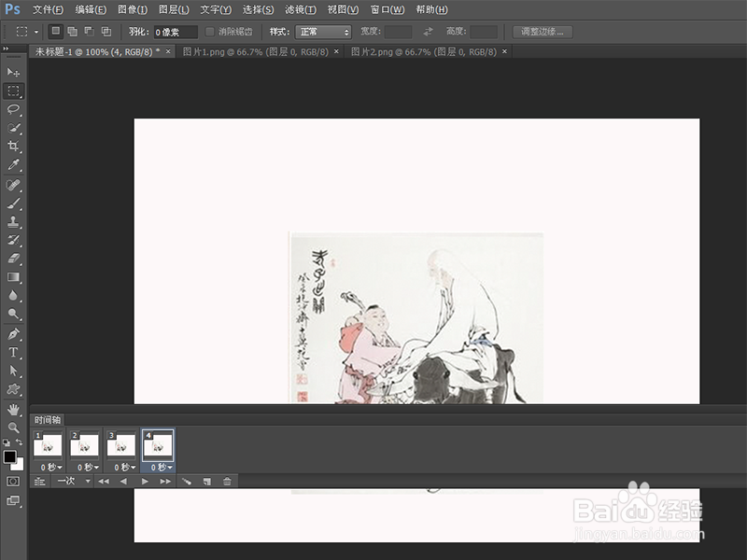The height and width of the screenshot is (560, 747).
Task: Change the screen mode
Action: (13, 500)
